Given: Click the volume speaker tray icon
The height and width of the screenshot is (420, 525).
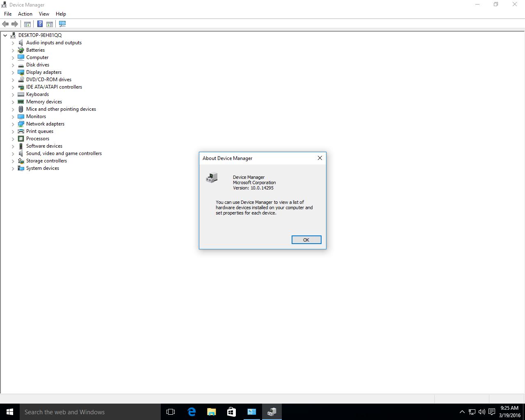Looking at the screenshot, I should (482, 412).
